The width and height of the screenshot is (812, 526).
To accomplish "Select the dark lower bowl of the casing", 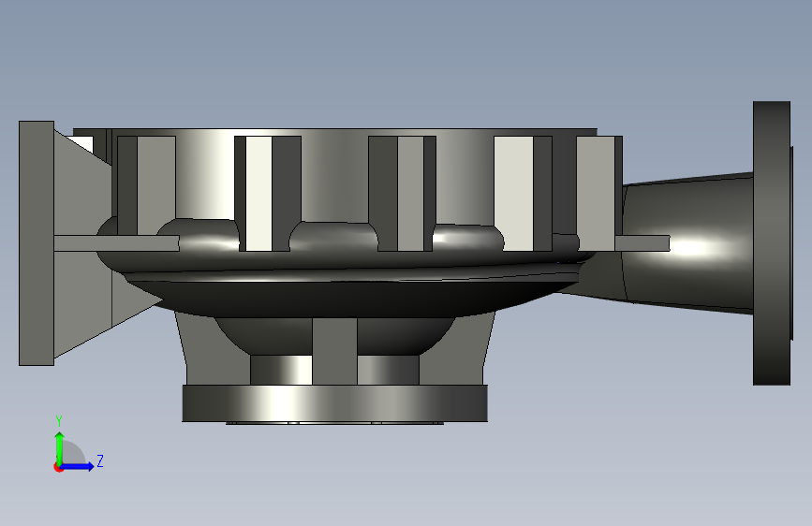I will [352, 298].
